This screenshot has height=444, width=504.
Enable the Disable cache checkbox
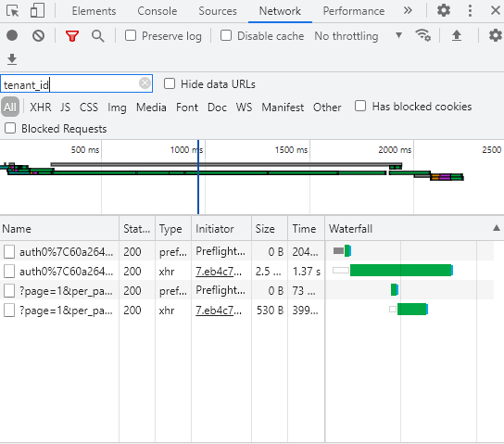tap(226, 35)
